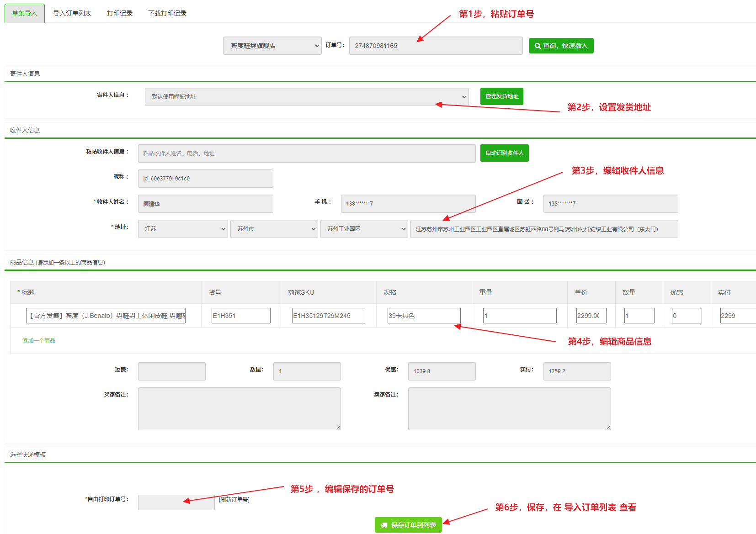The width and height of the screenshot is (756, 534).
Task: Click the 刷新订单号 link
Action: click(234, 499)
